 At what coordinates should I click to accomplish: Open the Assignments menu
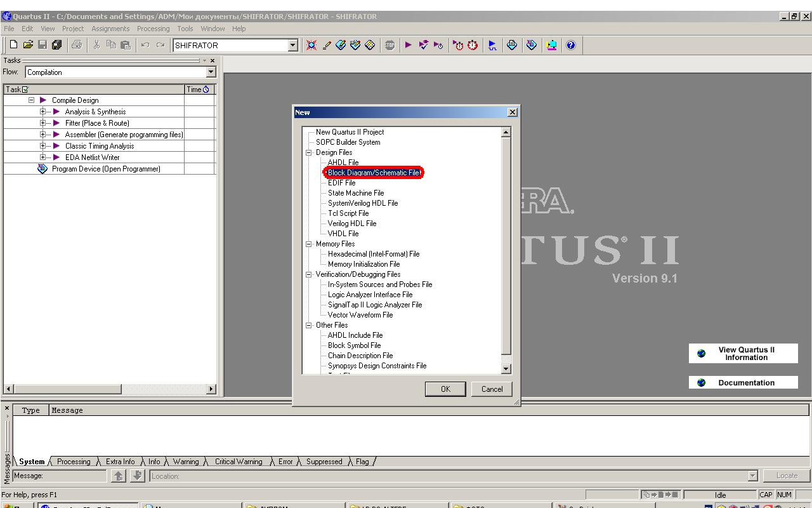(110, 29)
